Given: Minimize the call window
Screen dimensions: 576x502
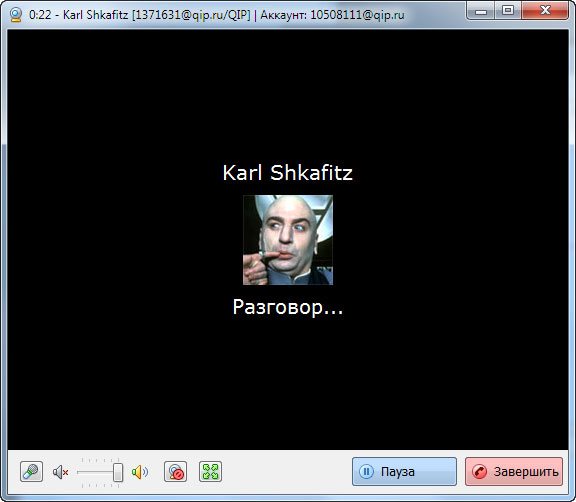Looking at the screenshot, I should [x=480, y=11].
